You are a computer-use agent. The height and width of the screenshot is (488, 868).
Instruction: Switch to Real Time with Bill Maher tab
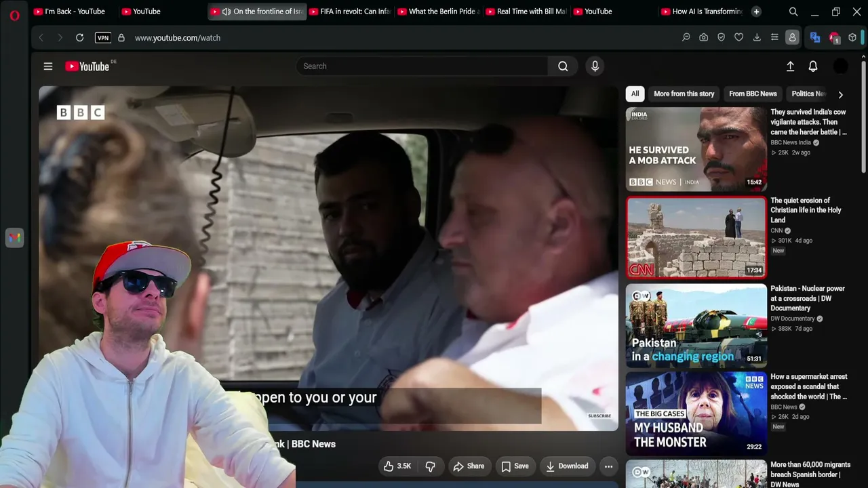[x=526, y=12]
